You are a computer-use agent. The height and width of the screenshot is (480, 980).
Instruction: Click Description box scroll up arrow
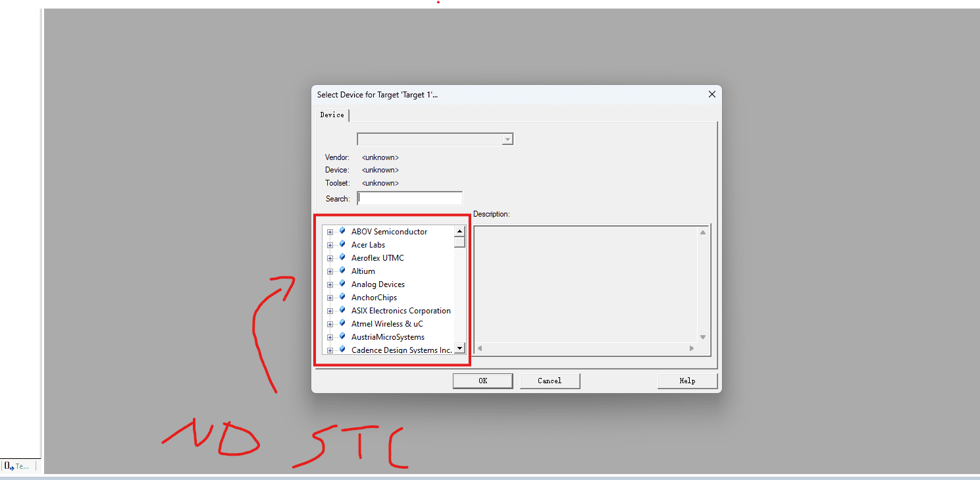point(703,232)
